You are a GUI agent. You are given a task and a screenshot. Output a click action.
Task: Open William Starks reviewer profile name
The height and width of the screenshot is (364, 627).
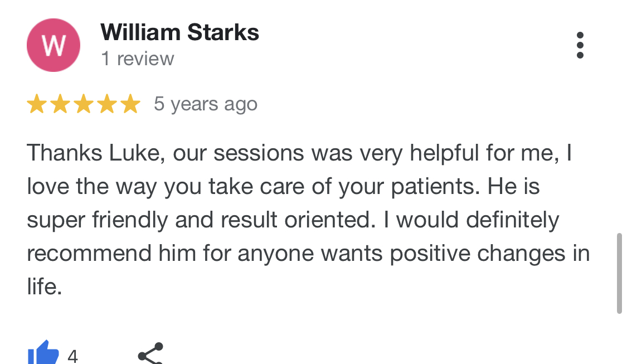(x=179, y=32)
